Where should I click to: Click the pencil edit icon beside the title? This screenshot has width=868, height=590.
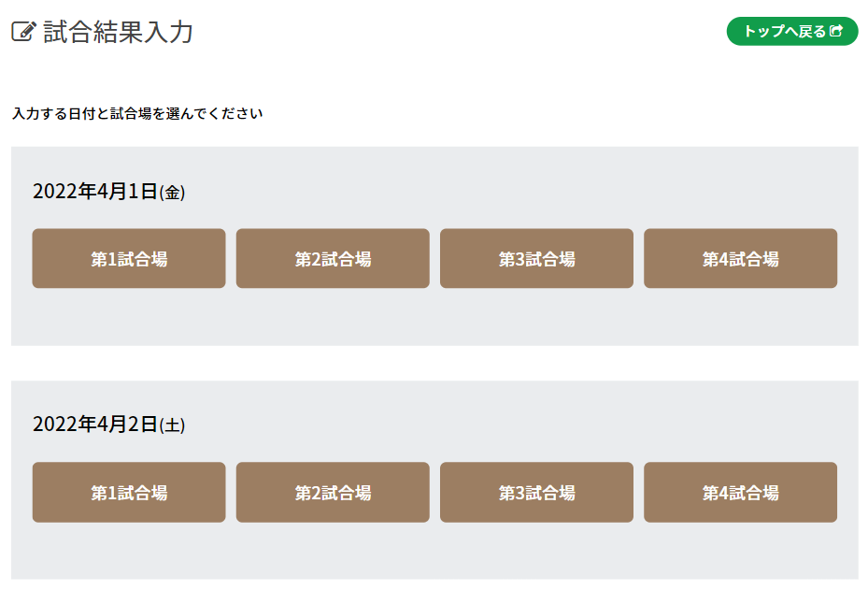click(23, 32)
